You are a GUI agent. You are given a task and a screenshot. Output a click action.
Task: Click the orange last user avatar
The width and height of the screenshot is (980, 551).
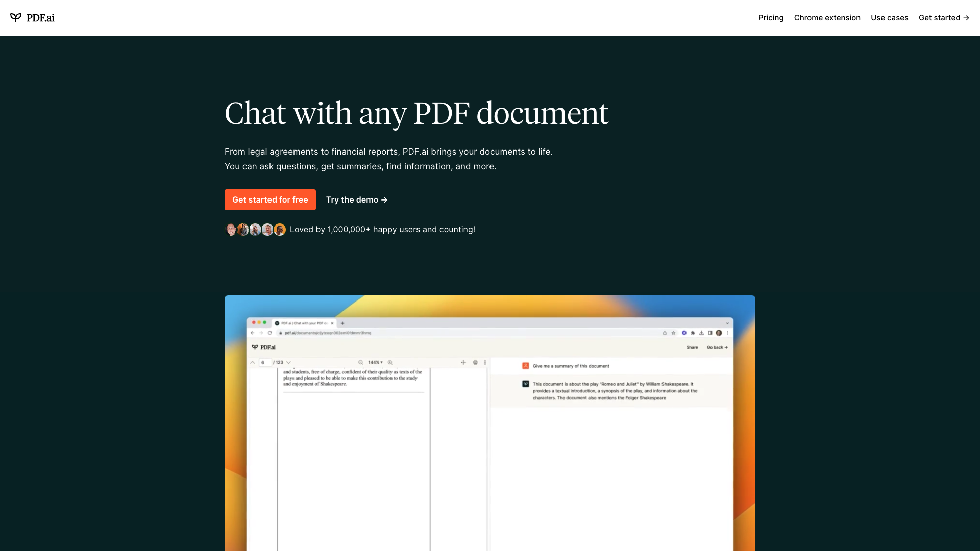[280, 230]
